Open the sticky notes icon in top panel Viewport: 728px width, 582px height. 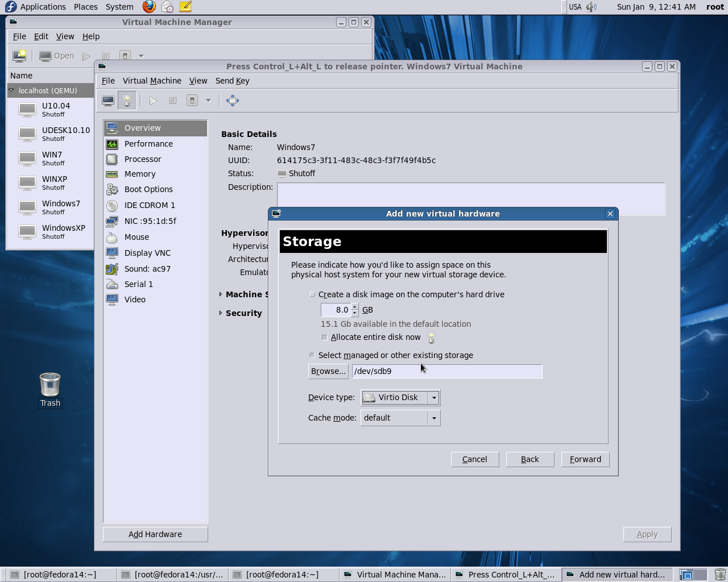185,7
